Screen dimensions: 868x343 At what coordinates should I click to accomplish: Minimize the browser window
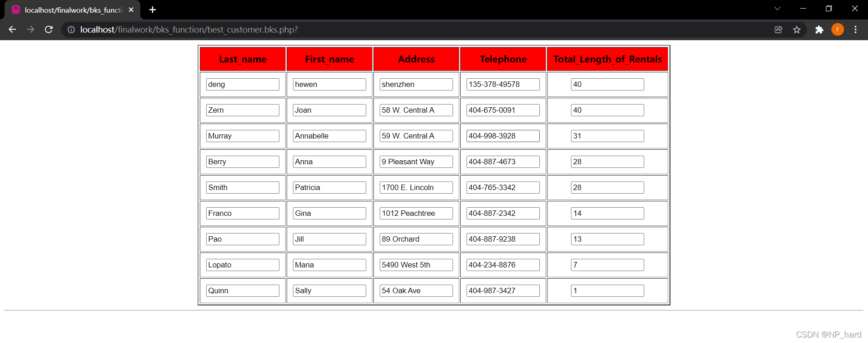(803, 9)
